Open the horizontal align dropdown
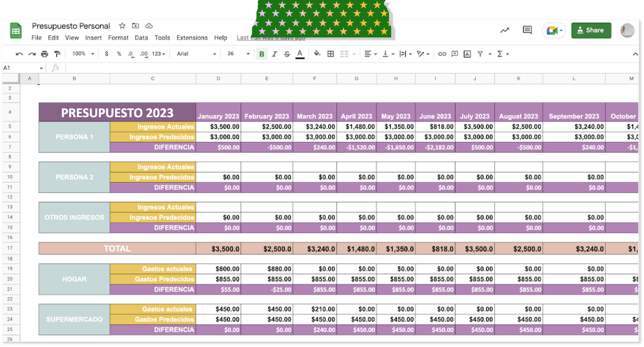 (x=371, y=54)
